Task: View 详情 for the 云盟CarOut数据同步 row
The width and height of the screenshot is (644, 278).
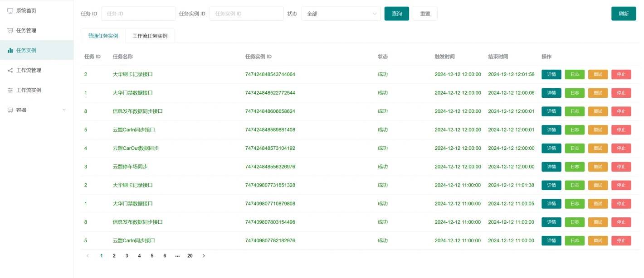Action: pos(551,148)
